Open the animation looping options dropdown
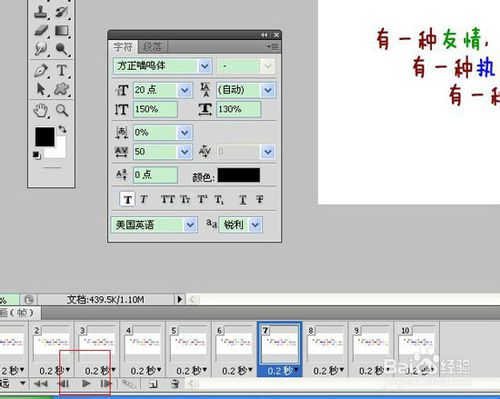Viewport: 500px width, 399px height. click(x=23, y=383)
